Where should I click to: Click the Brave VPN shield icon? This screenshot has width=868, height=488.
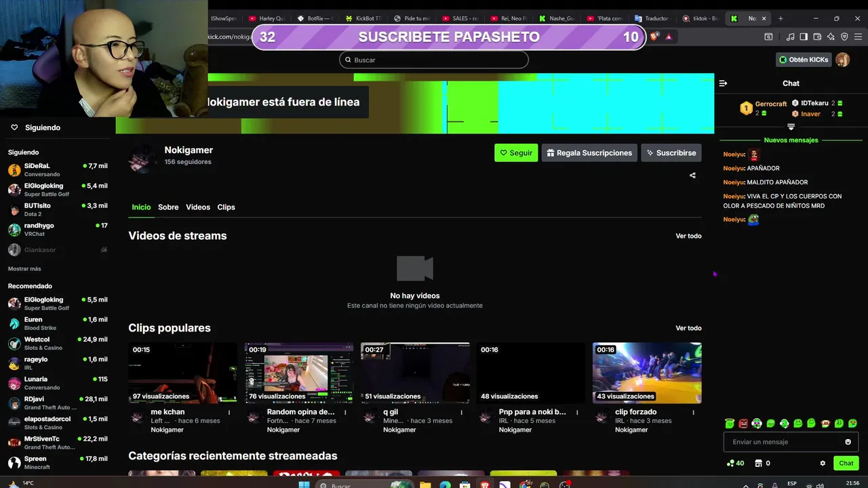[x=844, y=37]
